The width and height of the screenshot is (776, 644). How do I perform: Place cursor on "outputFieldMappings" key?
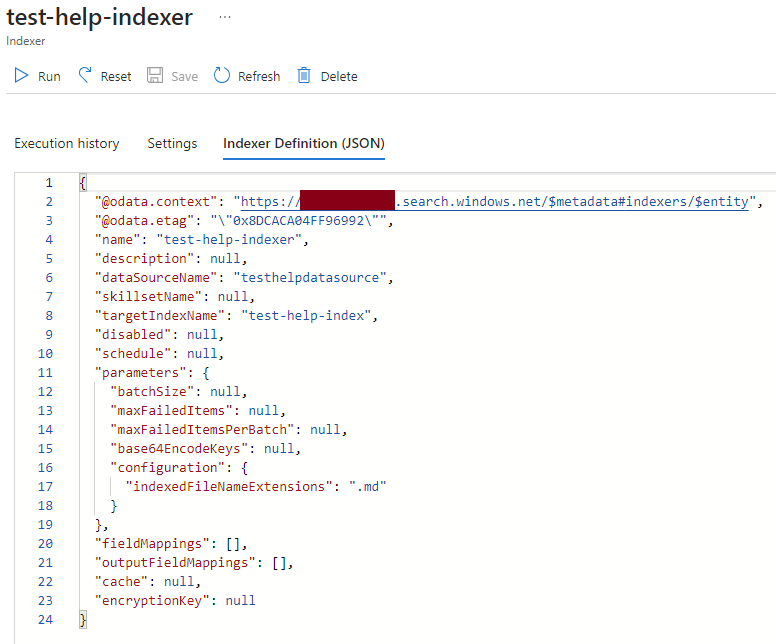pos(175,563)
